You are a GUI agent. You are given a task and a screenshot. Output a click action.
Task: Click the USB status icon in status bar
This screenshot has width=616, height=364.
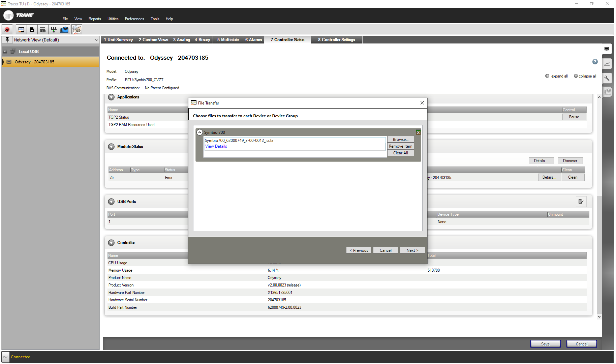(5, 357)
